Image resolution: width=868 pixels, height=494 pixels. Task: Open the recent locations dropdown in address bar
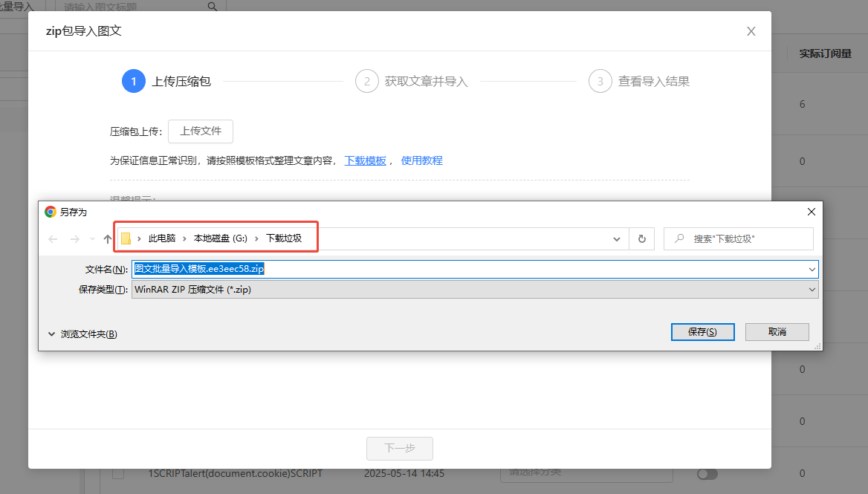coord(617,238)
